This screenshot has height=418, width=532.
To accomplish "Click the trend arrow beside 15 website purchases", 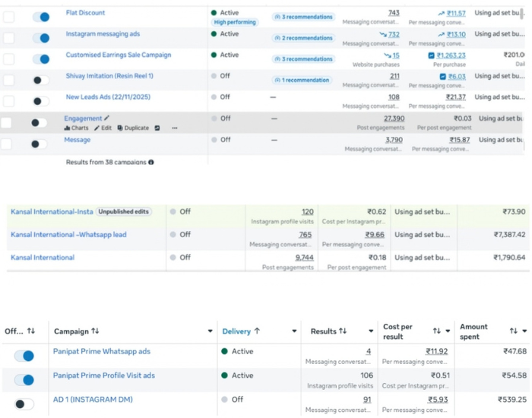I will pos(388,55).
